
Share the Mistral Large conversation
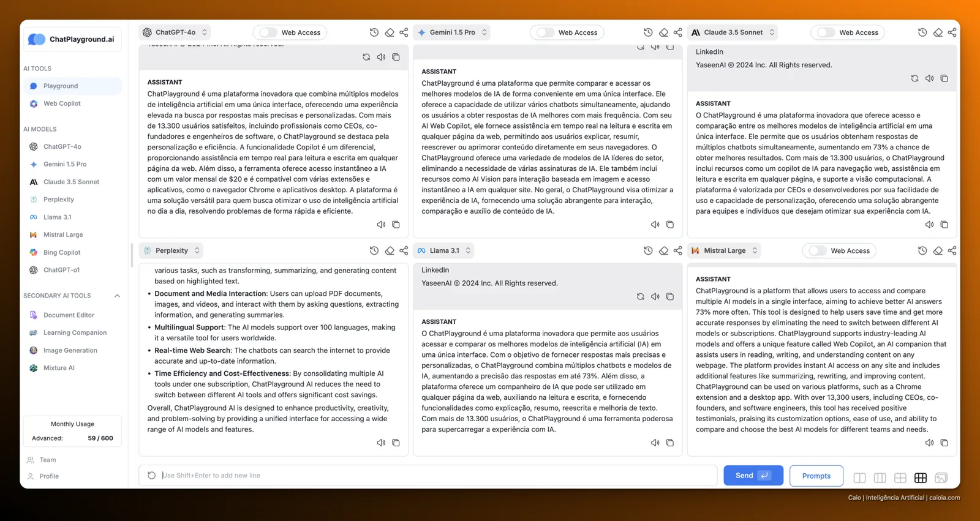[952, 250]
